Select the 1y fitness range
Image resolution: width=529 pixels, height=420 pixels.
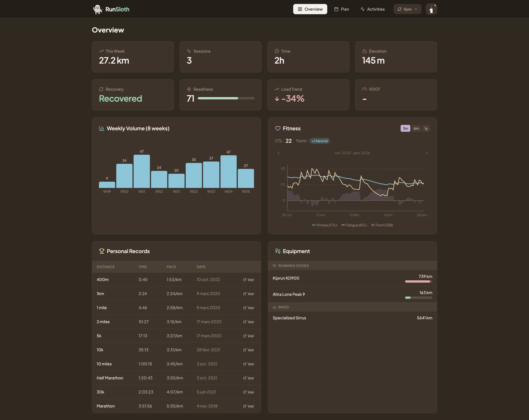426,128
